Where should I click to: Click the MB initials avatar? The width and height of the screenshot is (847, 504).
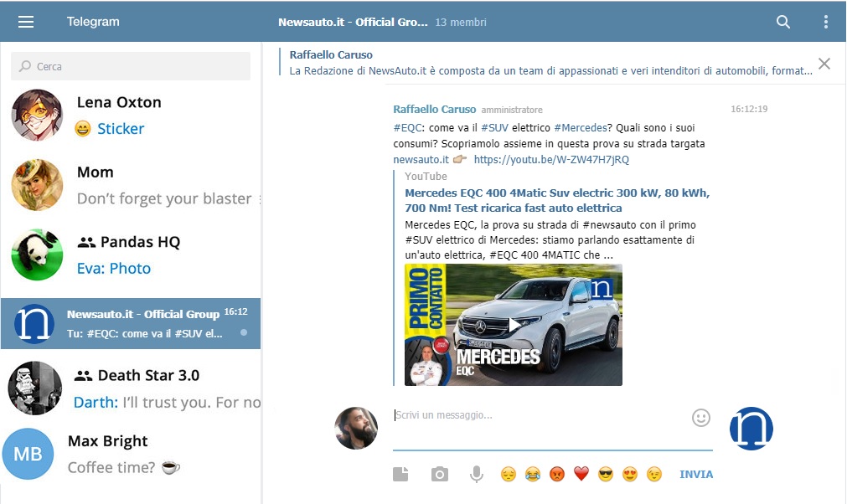28,454
